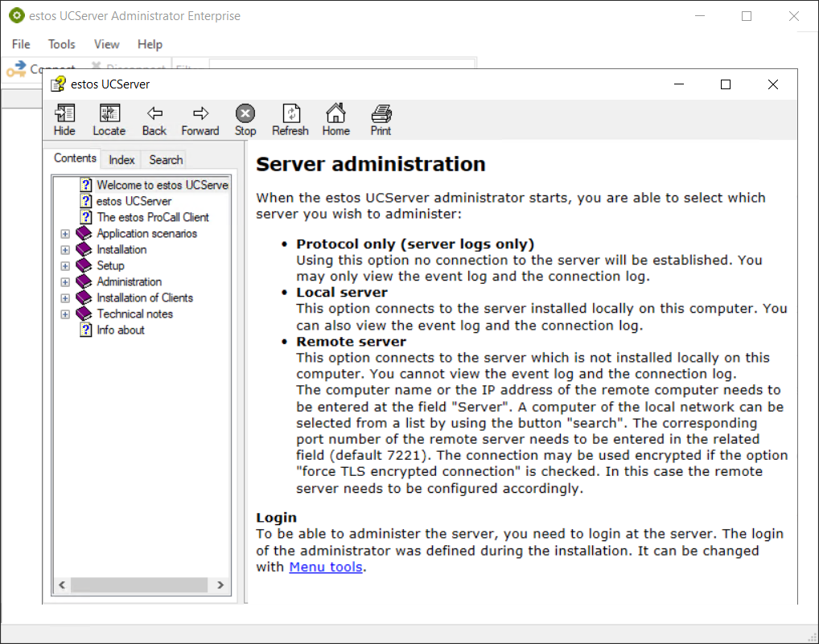819x644 pixels.
Task: Refresh the help page
Action: pyautogui.click(x=290, y=120)
